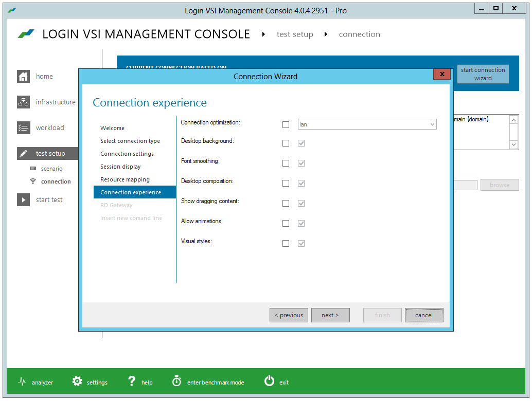Click the next button
Screen dimensions: 532x401
(x=330, y=315)
